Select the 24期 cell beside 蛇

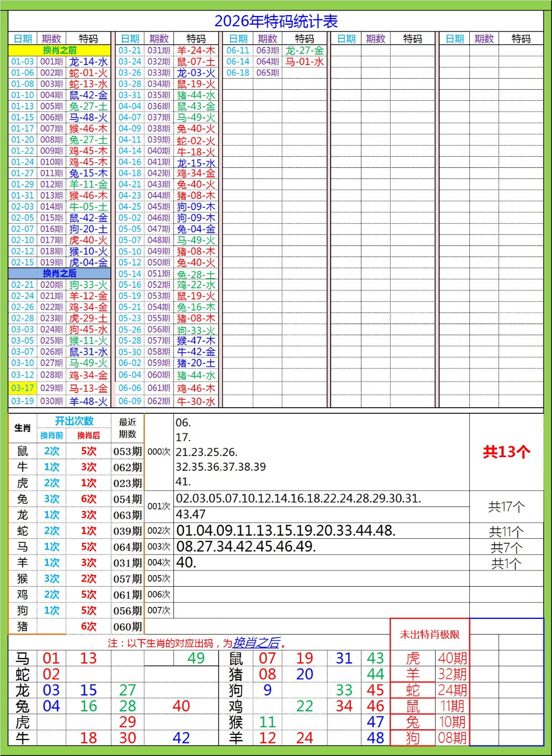[x=452, y=690]
